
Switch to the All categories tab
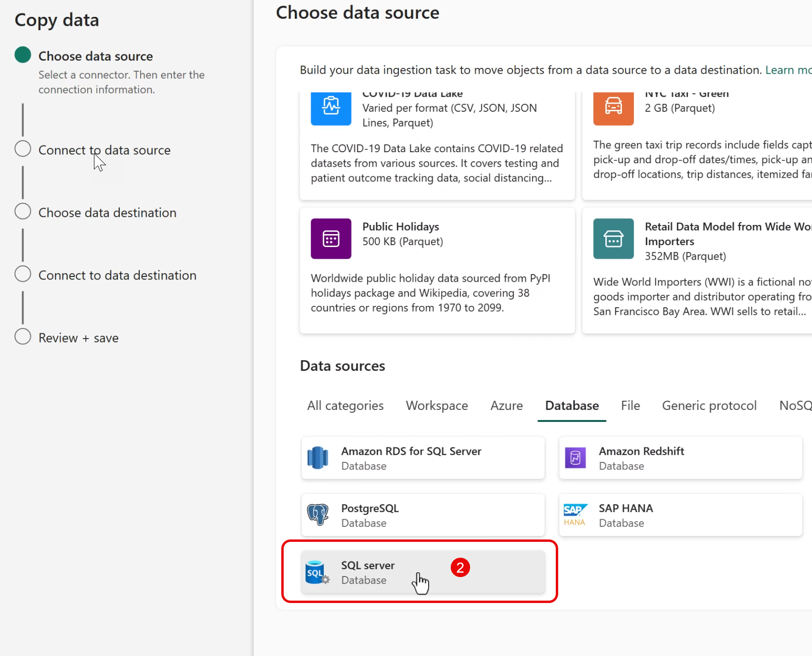pyautogui.click(x=345, y=406)
